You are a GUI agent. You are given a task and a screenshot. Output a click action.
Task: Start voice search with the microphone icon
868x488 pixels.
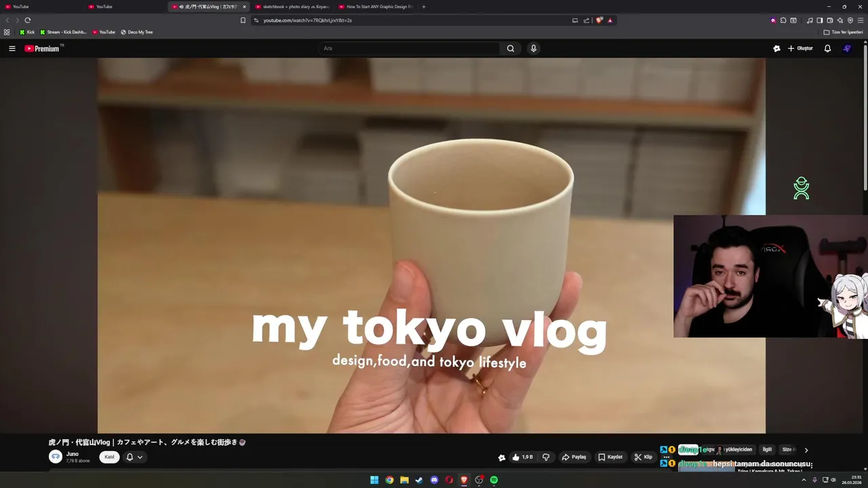tap(534, 48)
